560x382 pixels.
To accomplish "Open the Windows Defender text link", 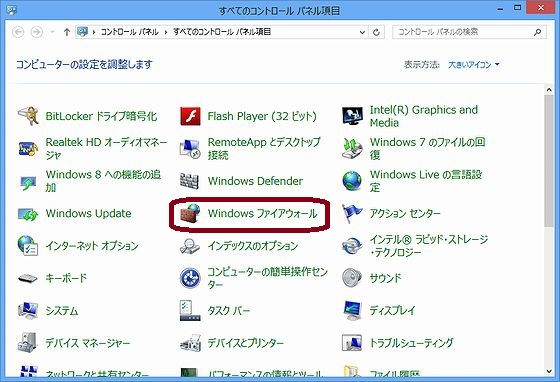I will pos(255,181).
